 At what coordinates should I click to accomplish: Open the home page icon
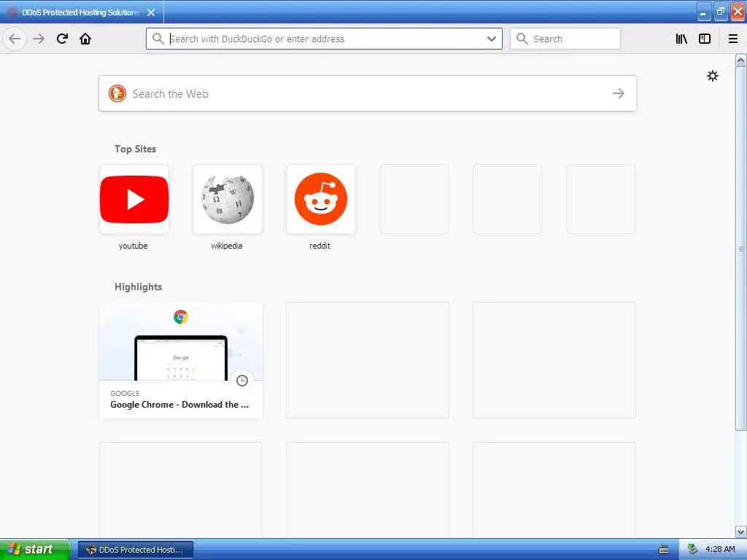(x=85, y=39)
